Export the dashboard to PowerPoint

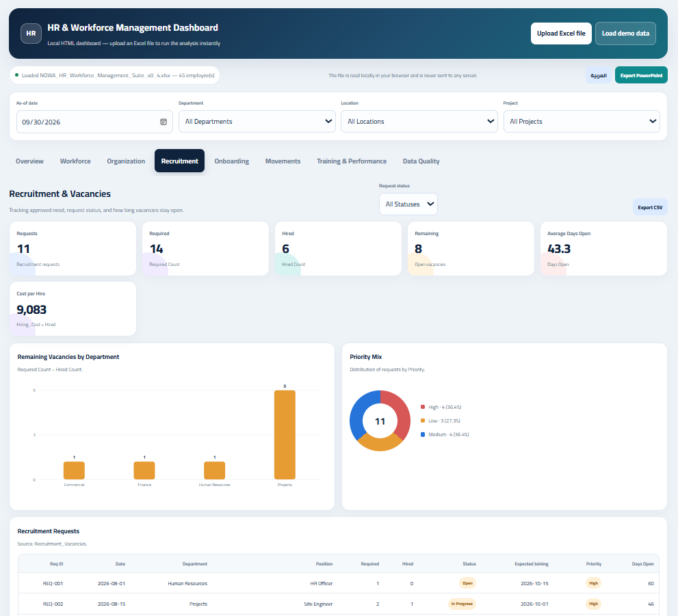[x=641, y=75]
